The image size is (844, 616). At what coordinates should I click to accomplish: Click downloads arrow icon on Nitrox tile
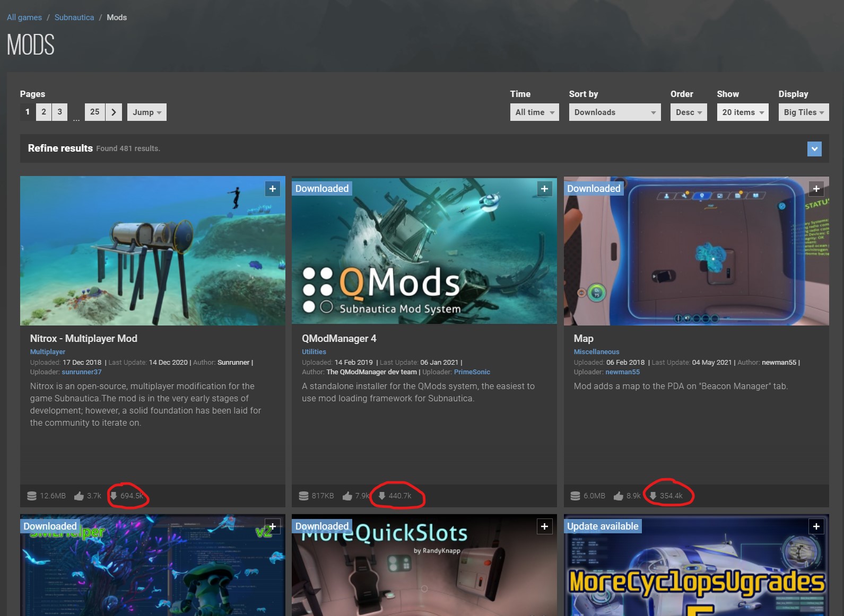pyautogui.click(x=114, y=496)
